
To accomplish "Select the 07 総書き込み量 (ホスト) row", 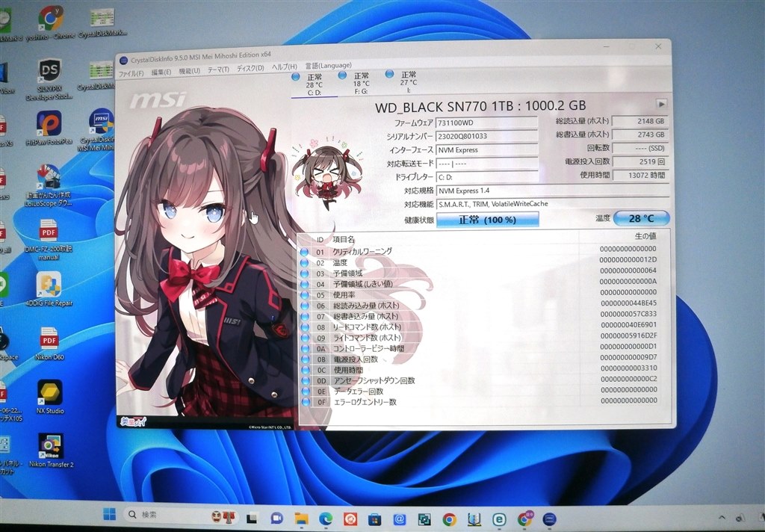I will pos(483,316).
